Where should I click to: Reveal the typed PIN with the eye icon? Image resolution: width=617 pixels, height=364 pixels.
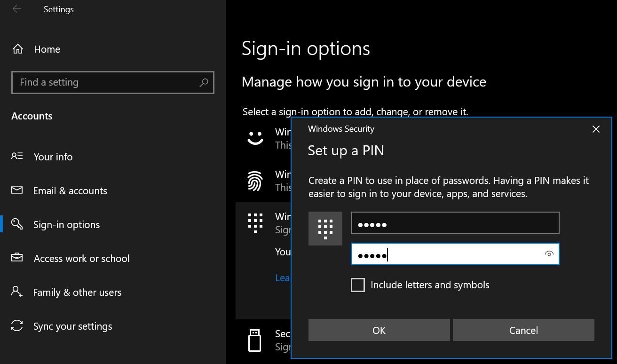click(x=549, y=254)
